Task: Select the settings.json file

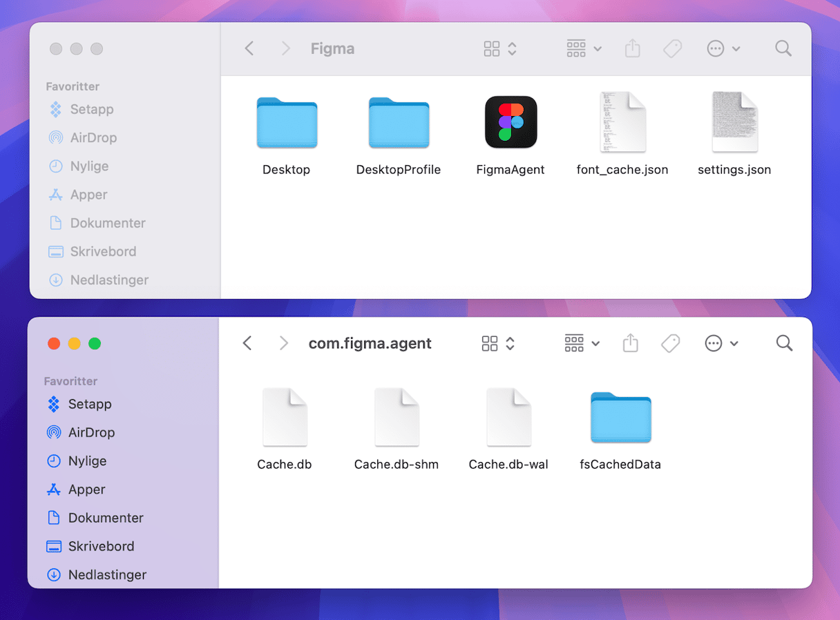Action: (x=734, y=122)
